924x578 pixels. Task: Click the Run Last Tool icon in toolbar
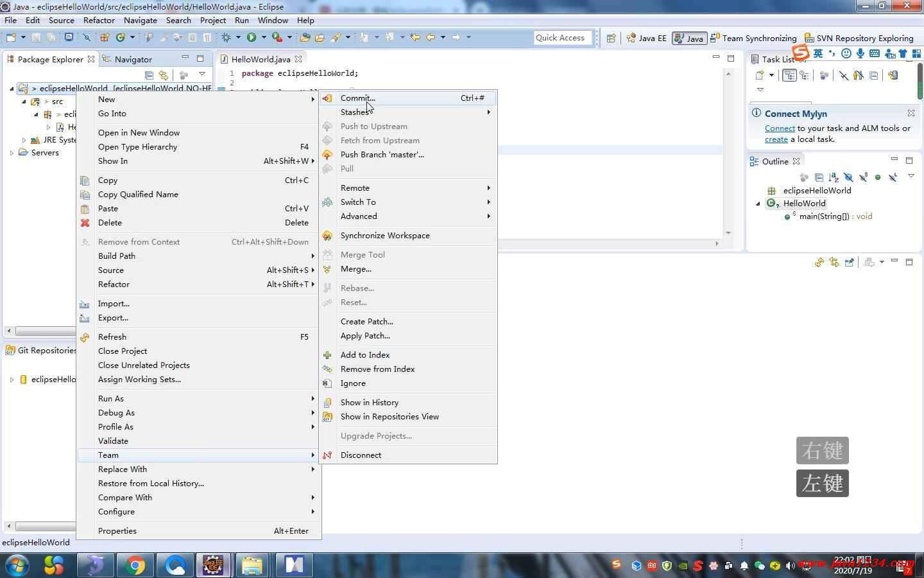pyautogui.click(x=277, y=37)
